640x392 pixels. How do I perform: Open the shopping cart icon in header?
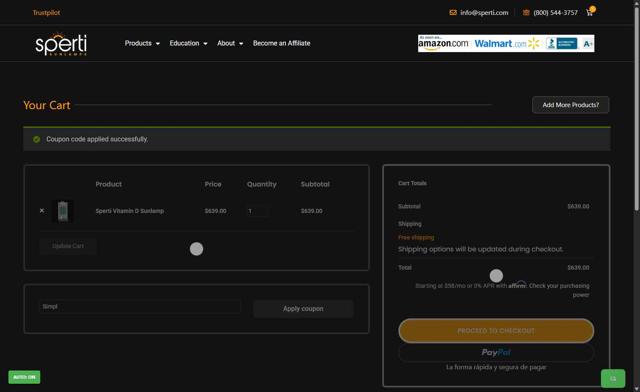click(590, 12)
